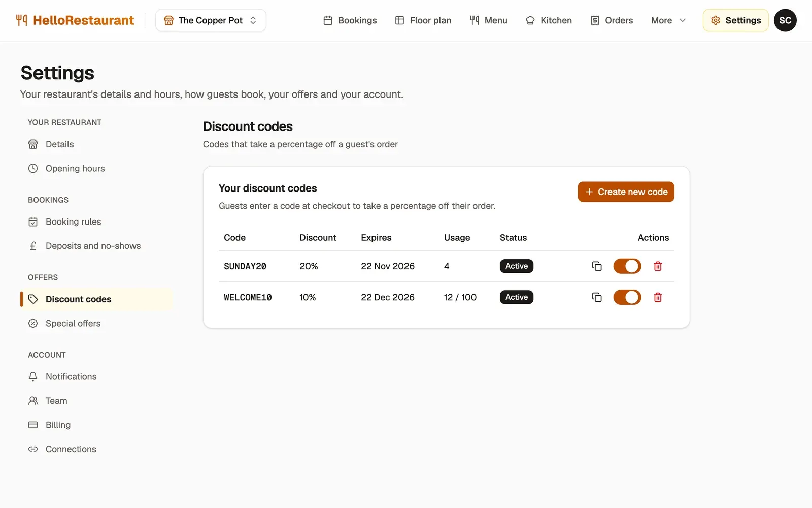This screenshot has height=508, width=812.
Task: Open Details settings section
Action: (96, 144)
